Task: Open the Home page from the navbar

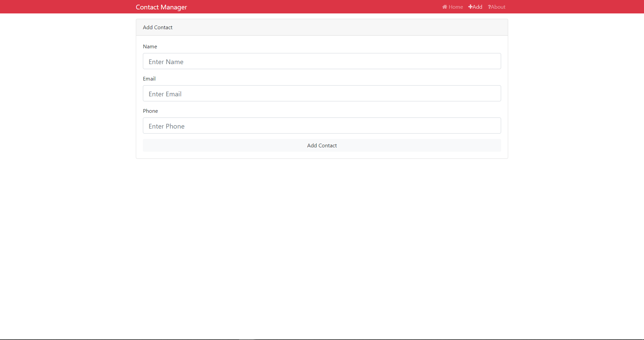Action: point(455,7)
